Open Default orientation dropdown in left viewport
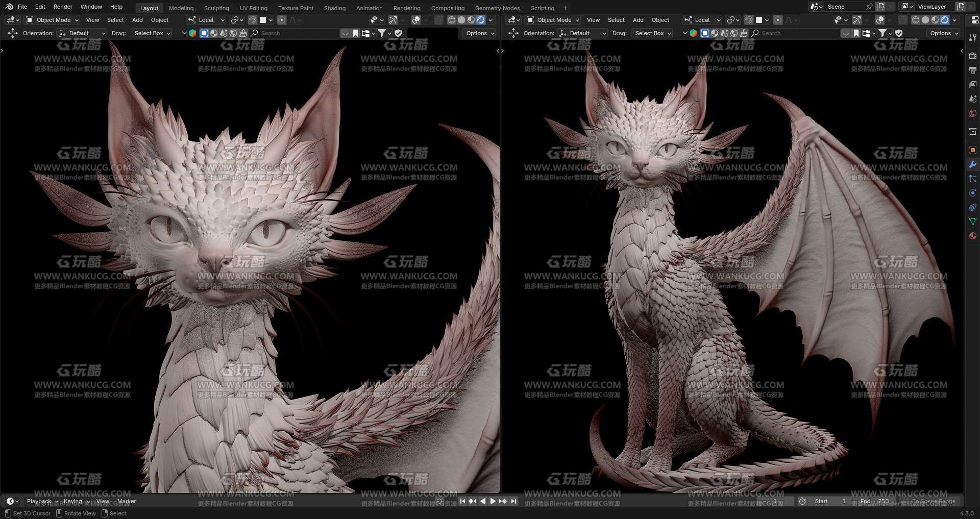The height and width of the screenshot is (519, 980). (82, 33)
